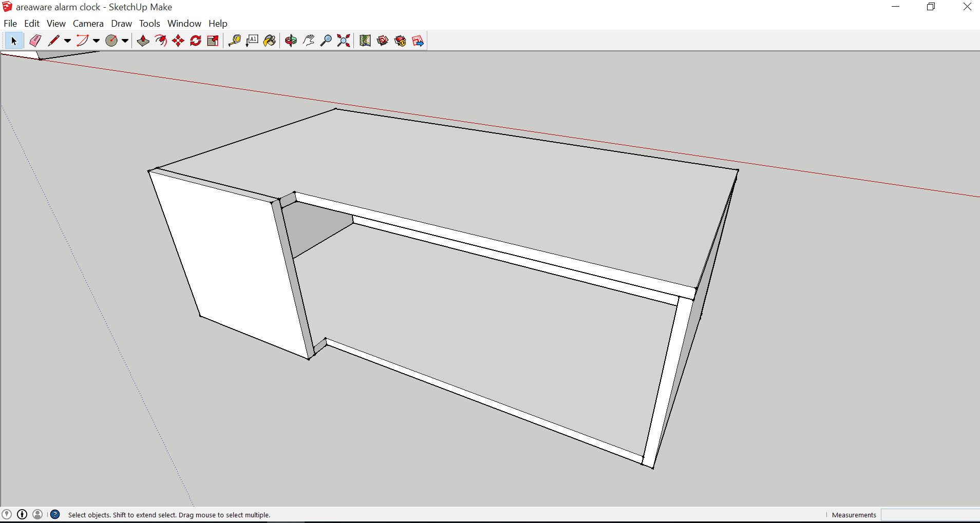Choose the Offset tool
980x523 pixels.
[x=161, y=41]
